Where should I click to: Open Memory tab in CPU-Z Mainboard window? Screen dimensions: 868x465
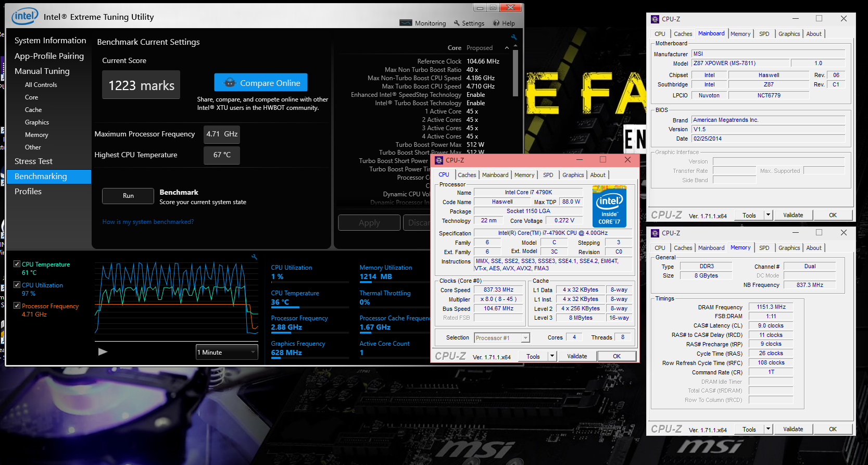[740, 34]
